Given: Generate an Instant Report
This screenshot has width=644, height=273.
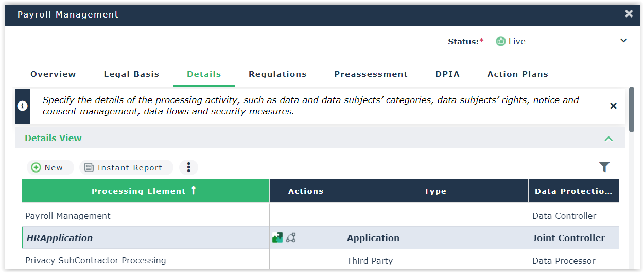Looking at the screenshot, I should (x=124, y=167).
